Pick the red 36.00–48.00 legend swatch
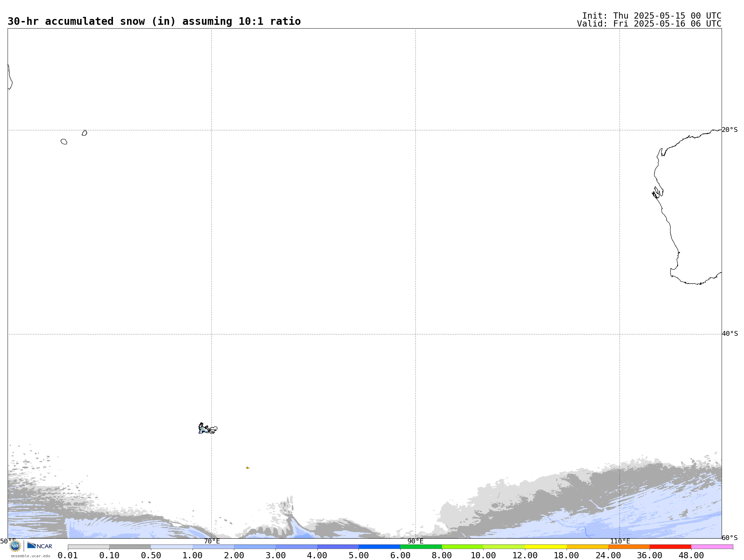The image size is (744, 560). [670, 547]
